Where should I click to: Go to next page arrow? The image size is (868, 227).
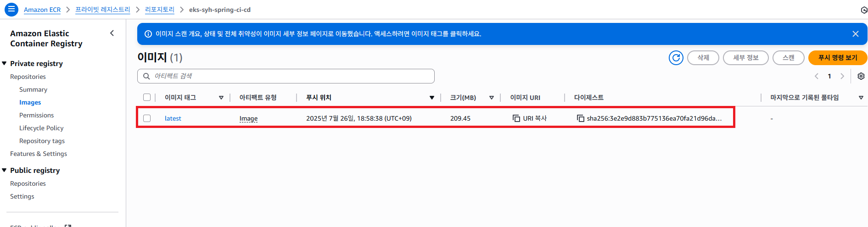842,76
